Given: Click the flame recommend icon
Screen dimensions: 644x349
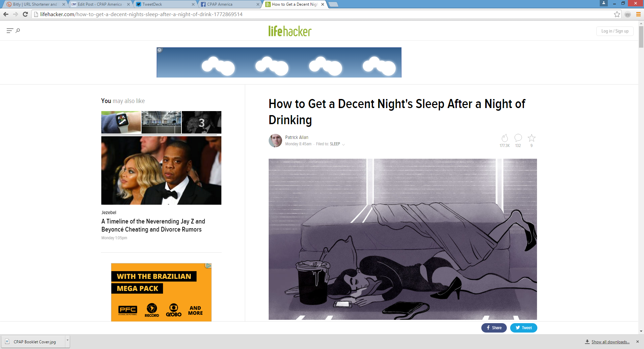Looking at the screenshot, I should point(504,138).
